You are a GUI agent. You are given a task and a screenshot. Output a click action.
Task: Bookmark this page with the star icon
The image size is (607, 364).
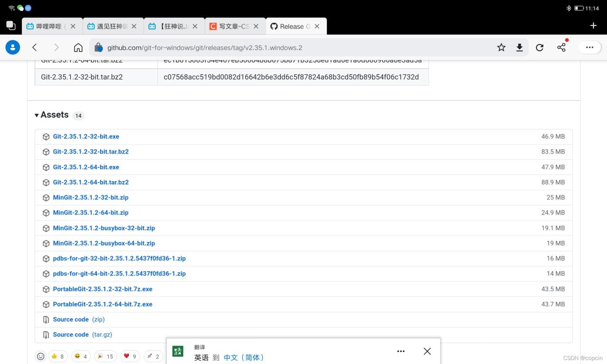(x=501, y=47)
